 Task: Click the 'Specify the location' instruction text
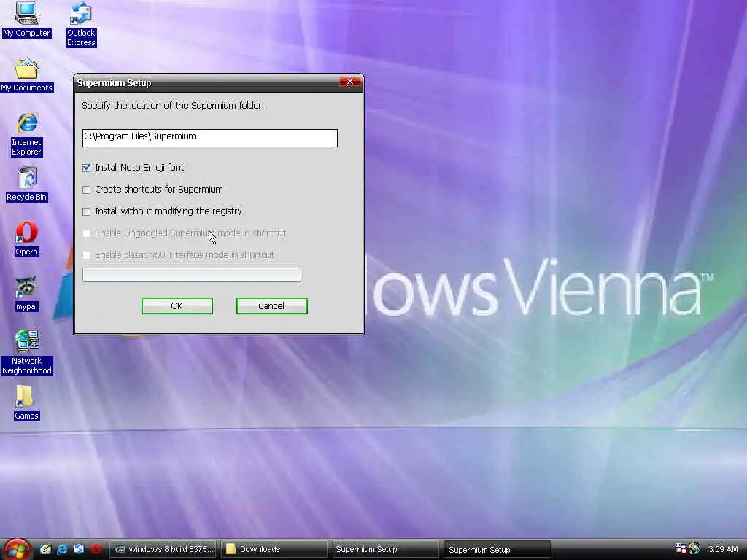pos(172,105)
